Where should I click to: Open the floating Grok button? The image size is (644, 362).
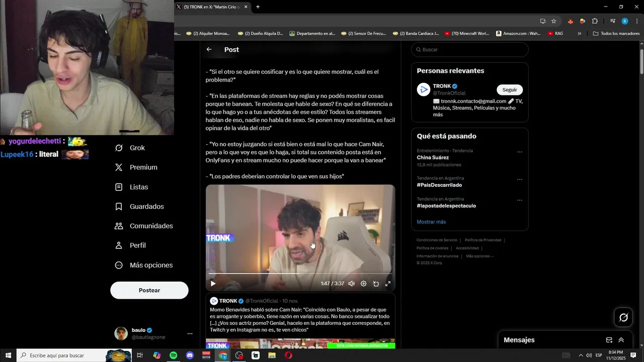click(623, 317)
